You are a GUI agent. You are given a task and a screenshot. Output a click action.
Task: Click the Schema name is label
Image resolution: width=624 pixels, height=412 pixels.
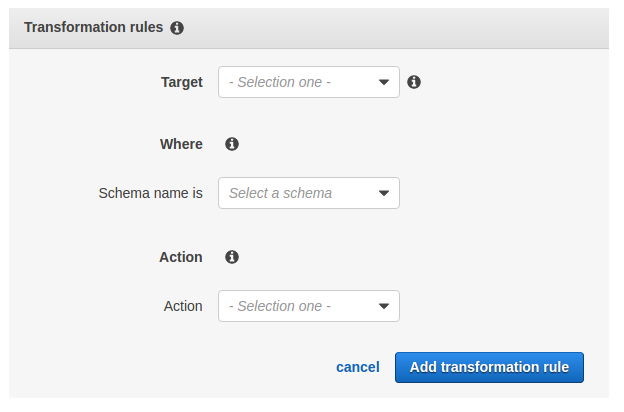[150, 193]
